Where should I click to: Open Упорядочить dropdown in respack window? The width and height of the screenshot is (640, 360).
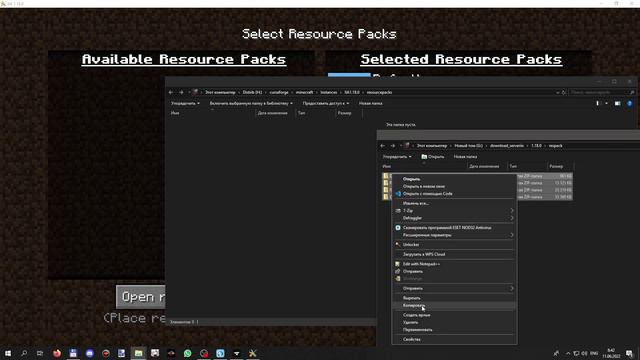click(397, 157)
